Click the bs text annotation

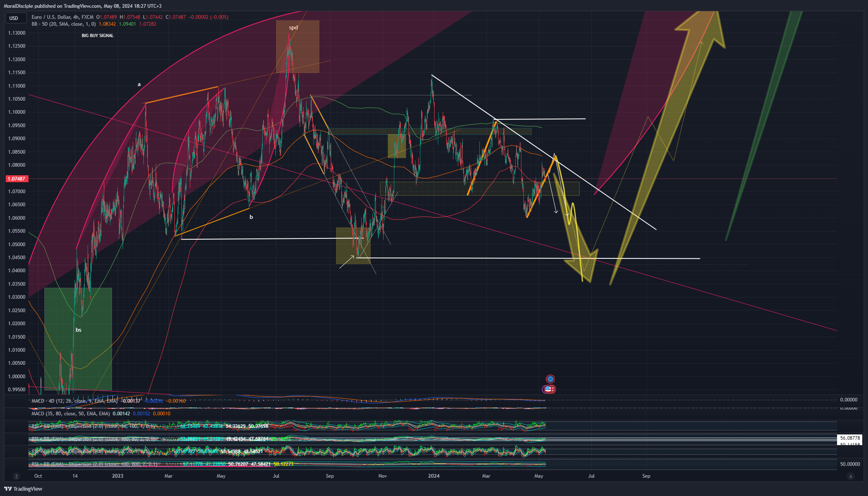(x=79, y=330)
